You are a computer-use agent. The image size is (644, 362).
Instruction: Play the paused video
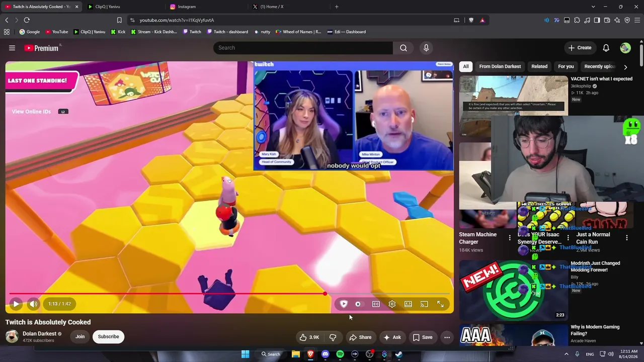pos(16,304)
